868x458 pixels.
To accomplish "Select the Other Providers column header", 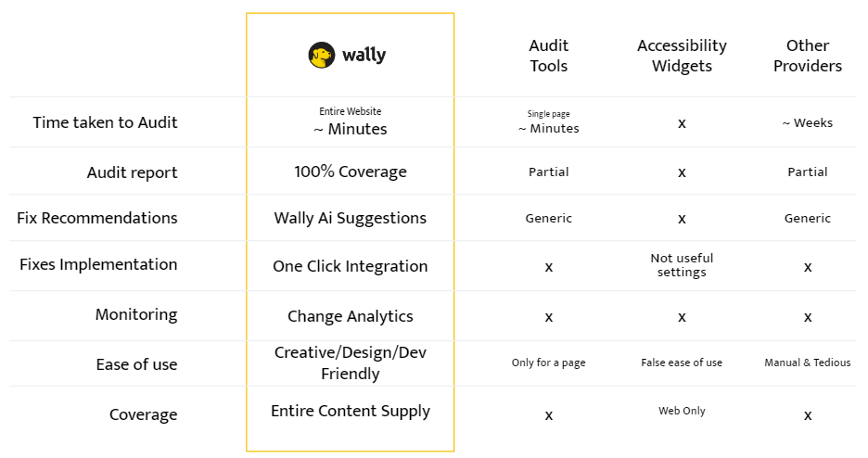I will click(x=807, y=56).
